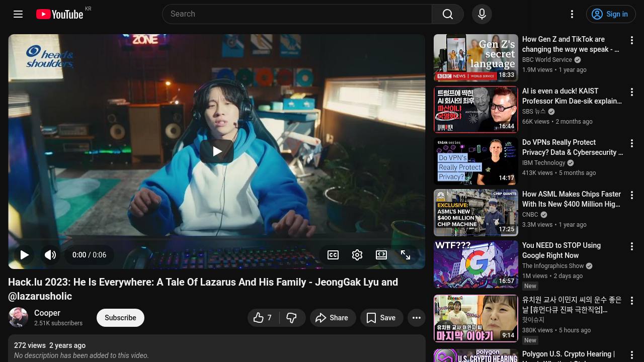Click the Sign in button
This screenshot has width=644, height=362.
[611, 14]
